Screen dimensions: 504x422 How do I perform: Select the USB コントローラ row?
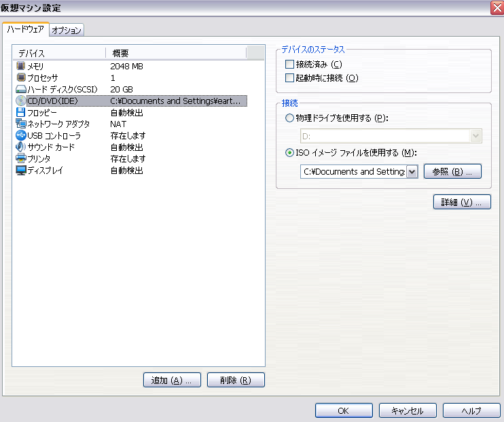130,135
